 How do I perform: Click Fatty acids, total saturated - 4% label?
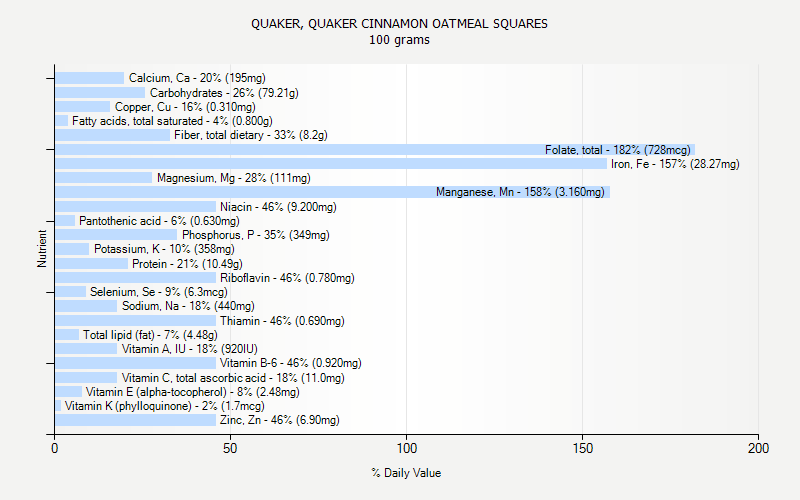tap(172, 121)
